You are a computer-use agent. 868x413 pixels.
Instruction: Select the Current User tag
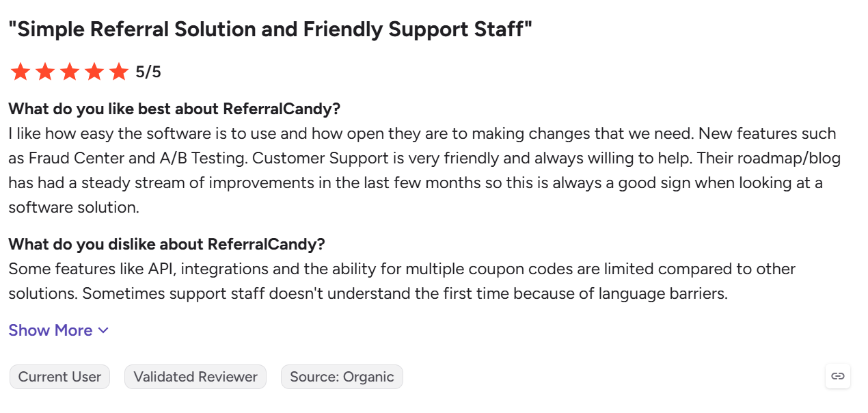pos(59,377)
